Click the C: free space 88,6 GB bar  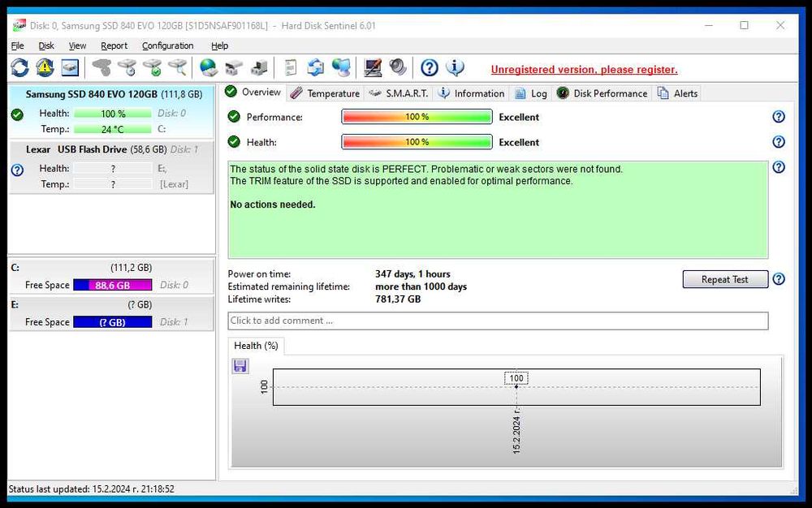112,285
